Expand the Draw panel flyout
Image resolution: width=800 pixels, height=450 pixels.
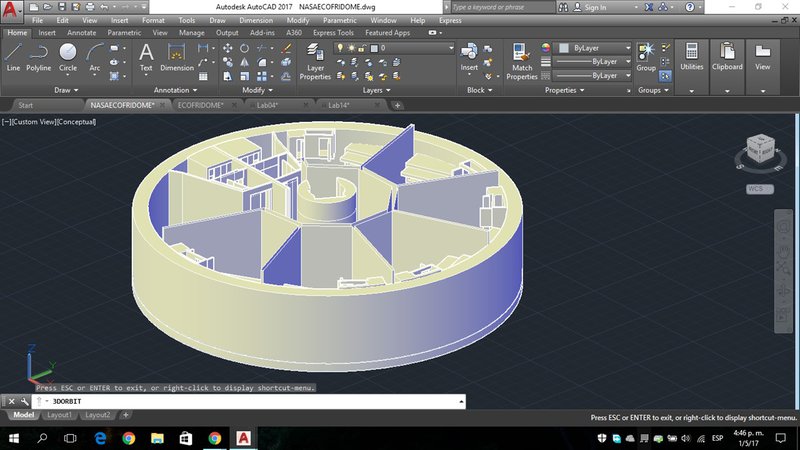pyautogui.click(x=68, y=90)
